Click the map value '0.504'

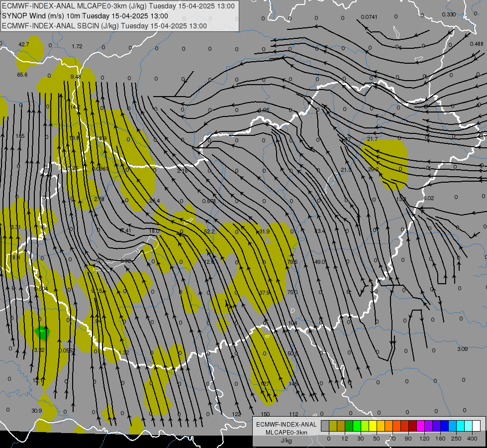[x=41, y=289]
